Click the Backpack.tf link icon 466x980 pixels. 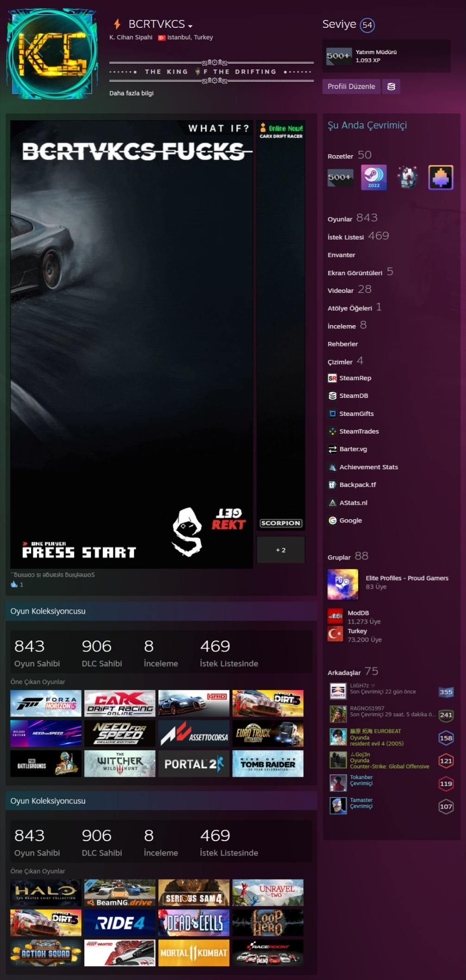pos(332,485)
